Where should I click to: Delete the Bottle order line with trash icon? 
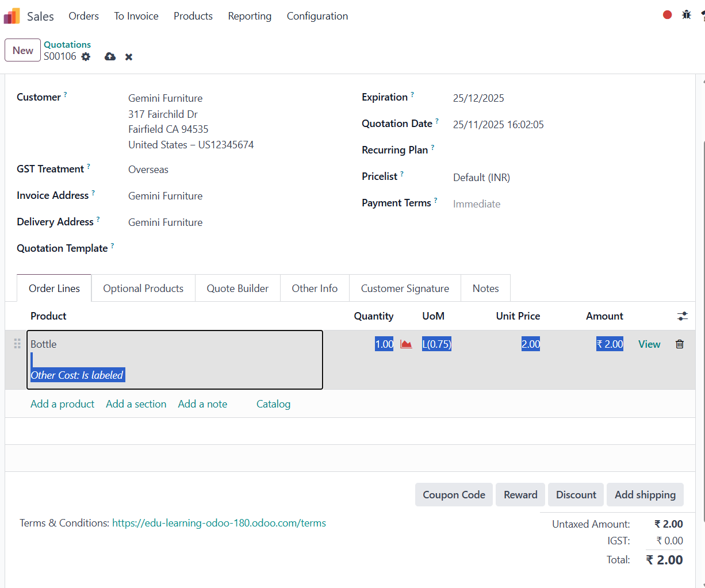pos(680,344)
